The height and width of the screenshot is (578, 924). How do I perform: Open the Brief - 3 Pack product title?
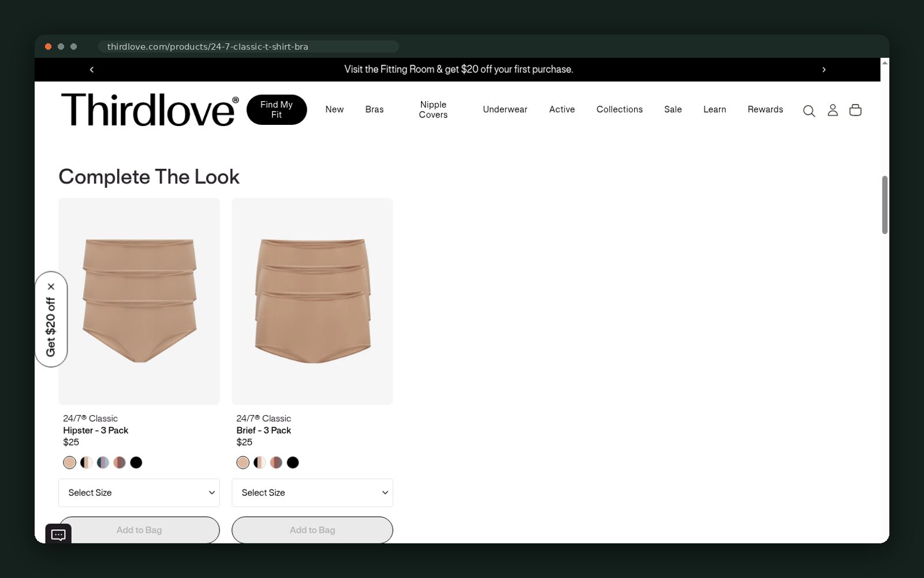(264, 430)
